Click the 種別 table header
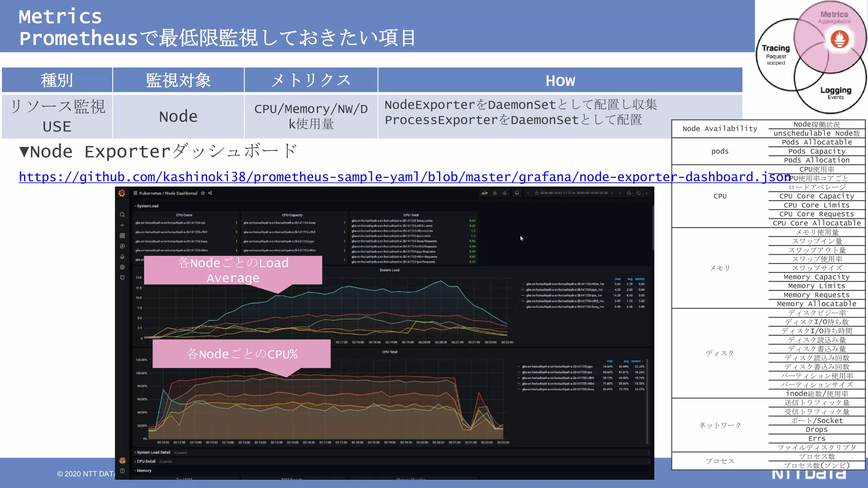The height and width of the screenshot is (488, 868). [x=57, y=80]
